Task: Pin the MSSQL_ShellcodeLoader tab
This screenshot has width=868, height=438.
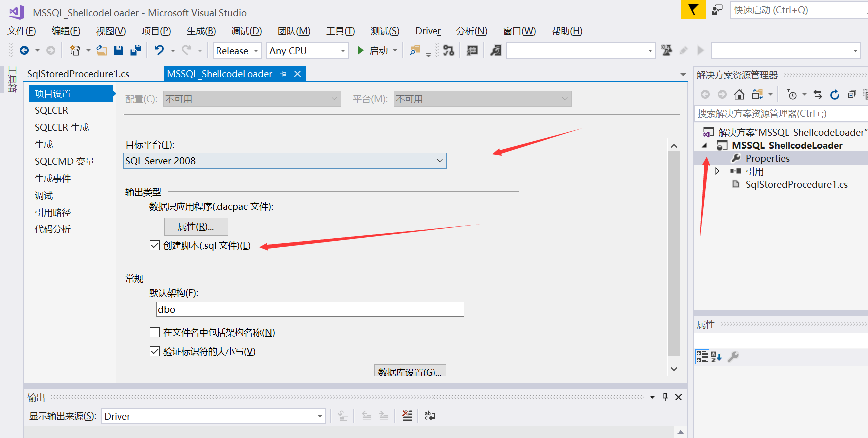Action: pyautogui.click(x=284, y=74)
